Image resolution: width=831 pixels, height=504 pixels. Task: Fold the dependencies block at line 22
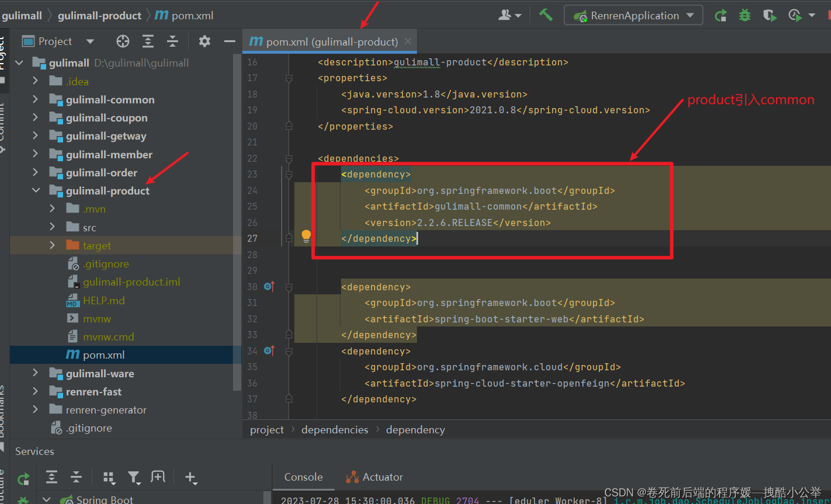coord(288,158)
